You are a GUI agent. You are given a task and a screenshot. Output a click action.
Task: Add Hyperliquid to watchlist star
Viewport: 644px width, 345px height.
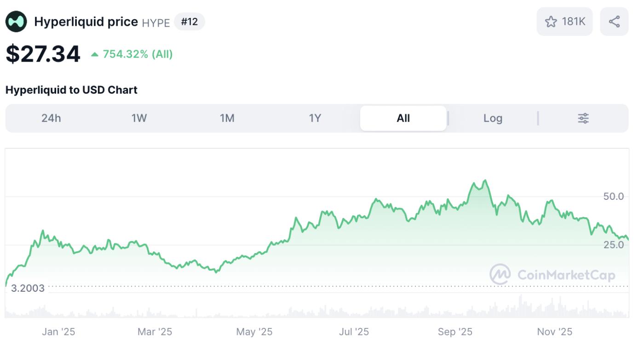pos(551,22)
